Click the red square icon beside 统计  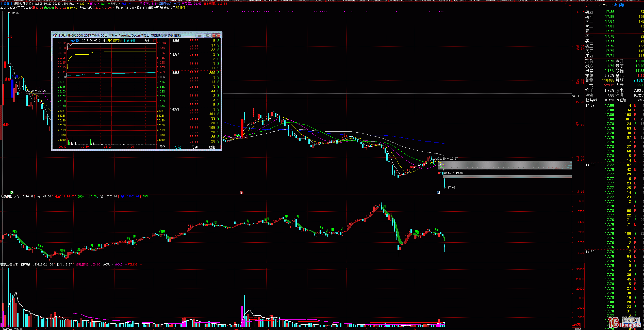point(154,41)
